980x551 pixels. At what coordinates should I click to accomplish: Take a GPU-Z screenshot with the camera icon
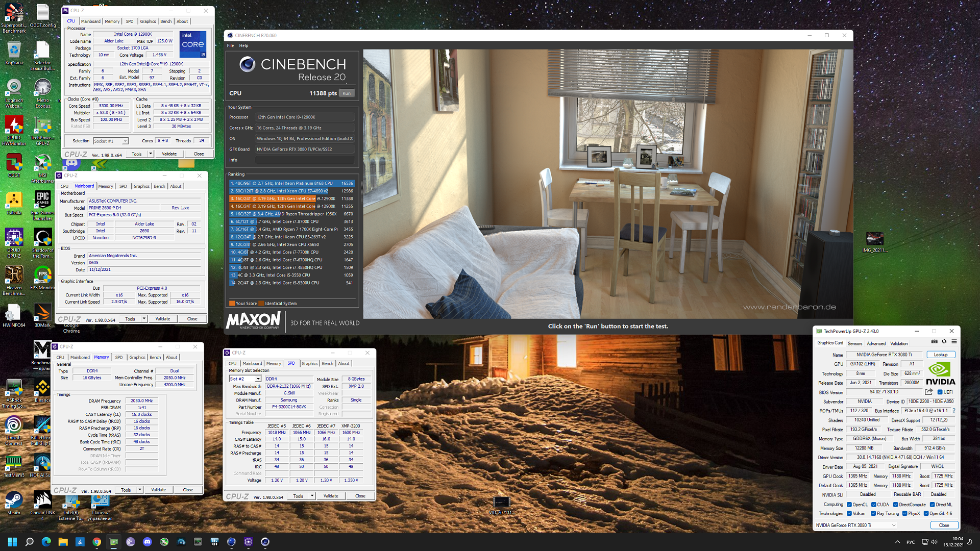(x=934, y=342)
